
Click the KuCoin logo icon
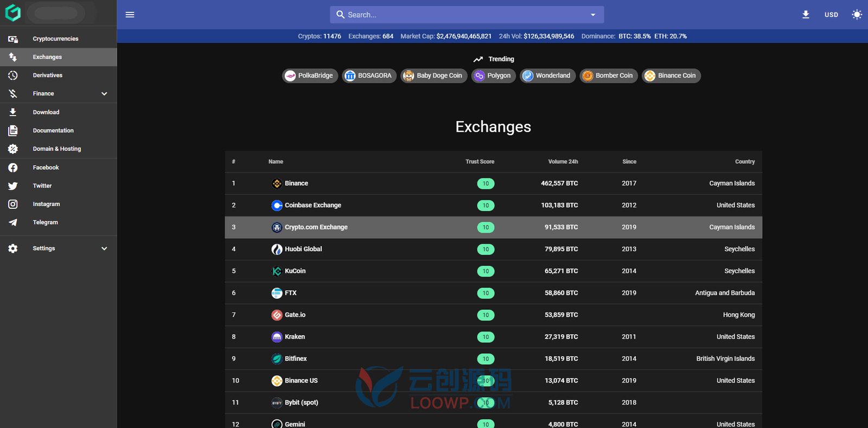coord(277,271)
